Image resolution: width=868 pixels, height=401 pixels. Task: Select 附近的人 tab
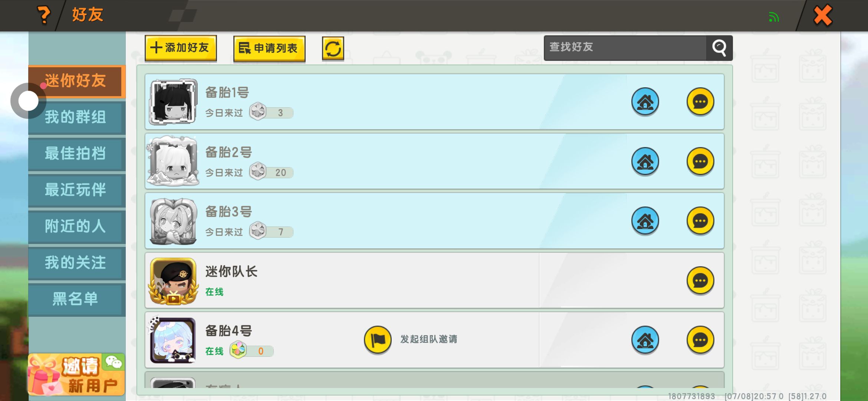point(75,226)
